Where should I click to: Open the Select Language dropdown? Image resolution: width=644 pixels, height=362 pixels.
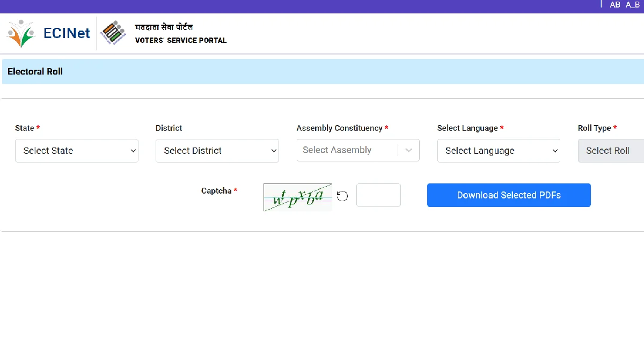pos(499,151)
